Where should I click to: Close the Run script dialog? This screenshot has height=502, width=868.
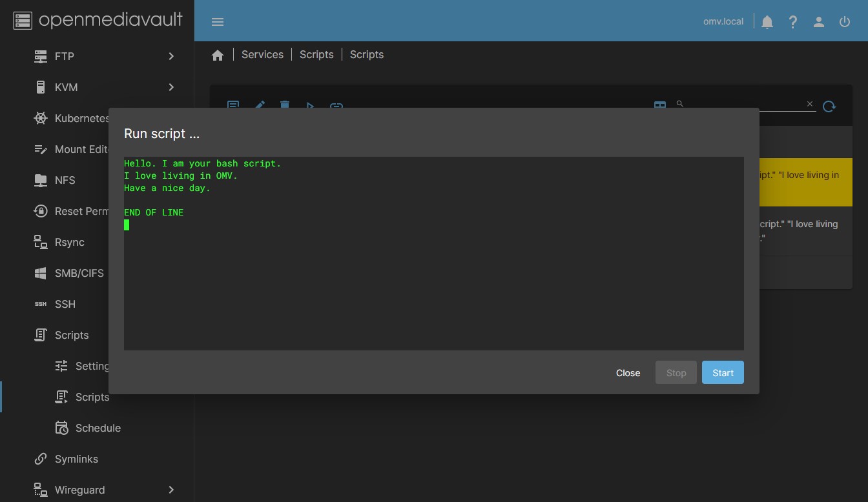[x=628, y=373]
